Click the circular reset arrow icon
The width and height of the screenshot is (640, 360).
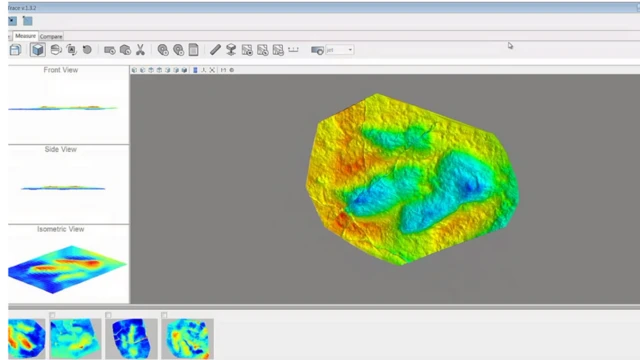pos(87,50)
